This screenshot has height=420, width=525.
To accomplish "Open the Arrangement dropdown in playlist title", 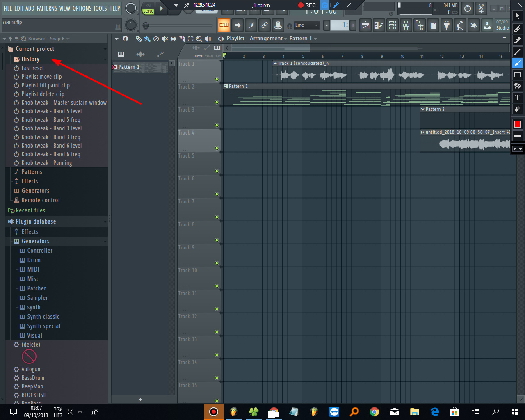I will click(268, 39).
